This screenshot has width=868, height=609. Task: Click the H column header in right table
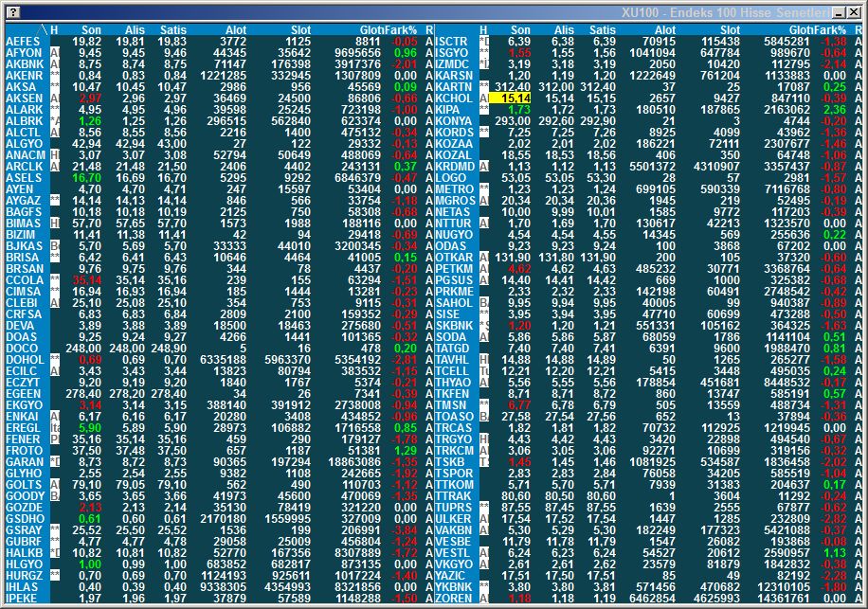coord(484,30)
